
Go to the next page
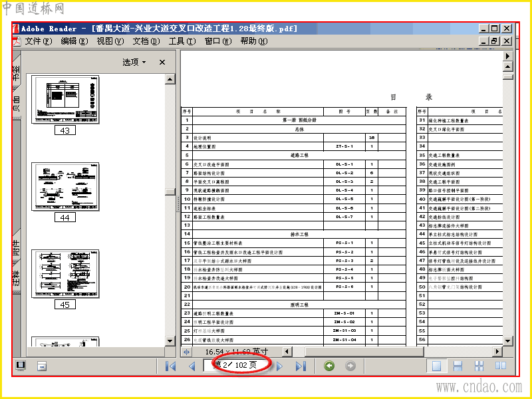(x=279, y=366)
